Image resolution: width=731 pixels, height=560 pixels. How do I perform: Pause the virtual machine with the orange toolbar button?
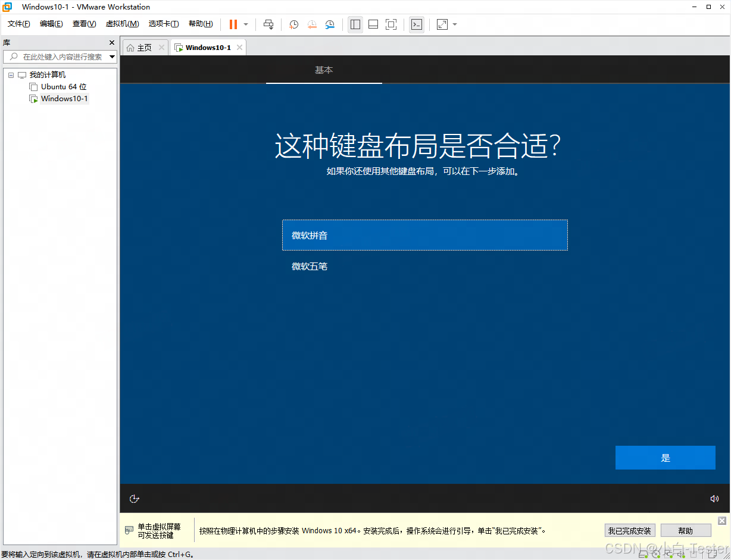click(233, 24)
